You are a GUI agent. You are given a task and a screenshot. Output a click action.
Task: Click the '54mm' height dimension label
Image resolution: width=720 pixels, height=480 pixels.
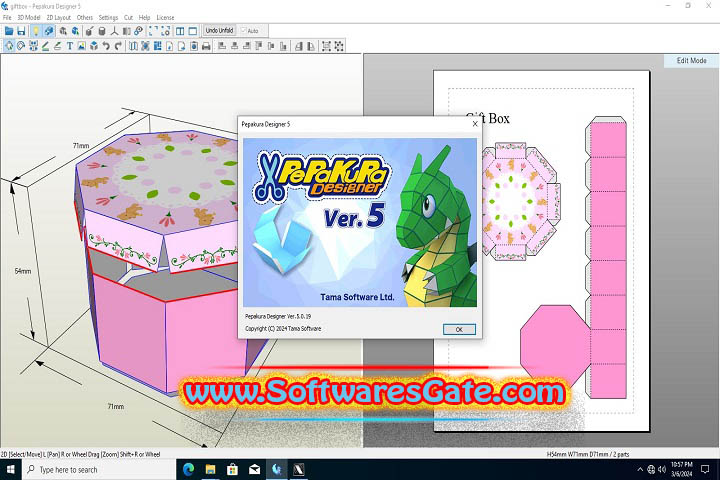(22, 271)
